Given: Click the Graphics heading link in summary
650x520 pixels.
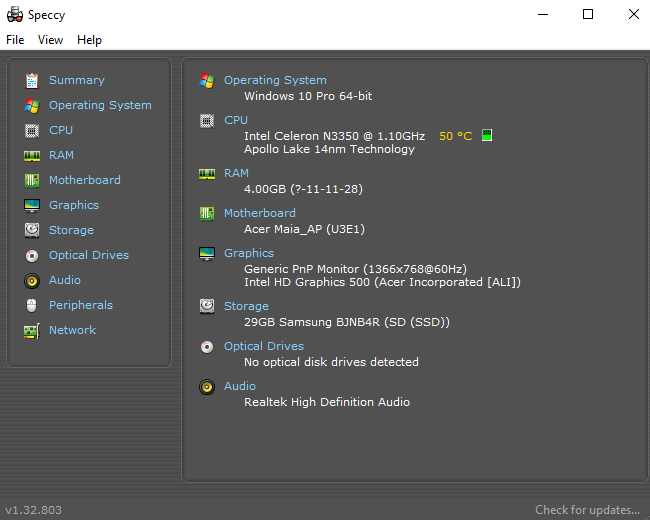Looking at the screenshot, I should (249, 253).
